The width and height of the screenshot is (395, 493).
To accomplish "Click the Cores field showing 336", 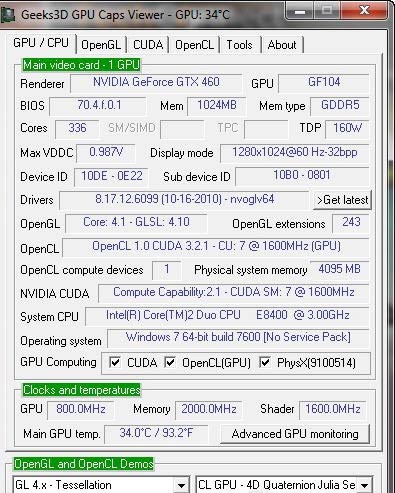I will click(x=77, y=129).
